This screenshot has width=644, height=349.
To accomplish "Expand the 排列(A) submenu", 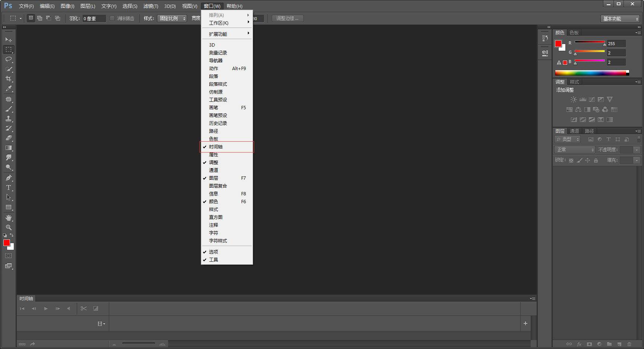I will pyautogui.click(x=227, y=15).
